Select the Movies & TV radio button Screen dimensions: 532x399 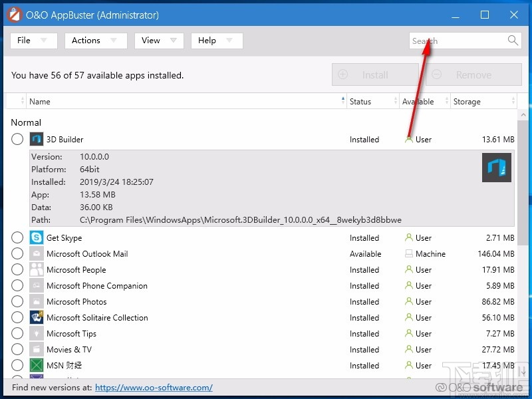coord(17,349)
